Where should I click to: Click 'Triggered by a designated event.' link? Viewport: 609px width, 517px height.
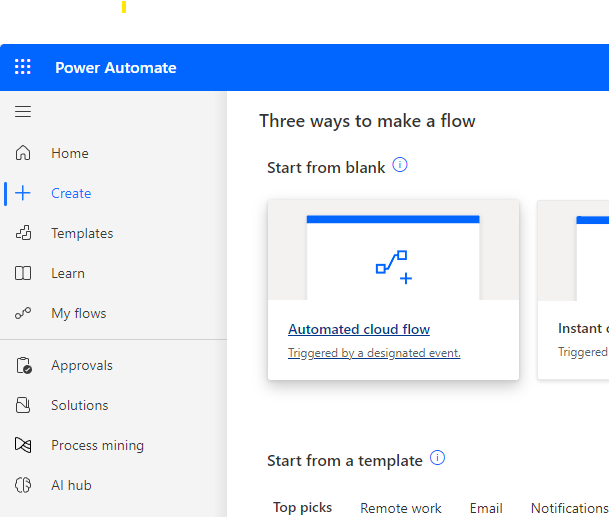coord(374,353)
